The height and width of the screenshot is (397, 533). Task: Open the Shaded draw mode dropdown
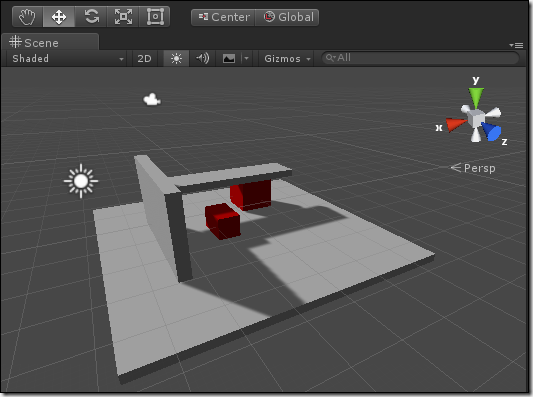point(67,58)
